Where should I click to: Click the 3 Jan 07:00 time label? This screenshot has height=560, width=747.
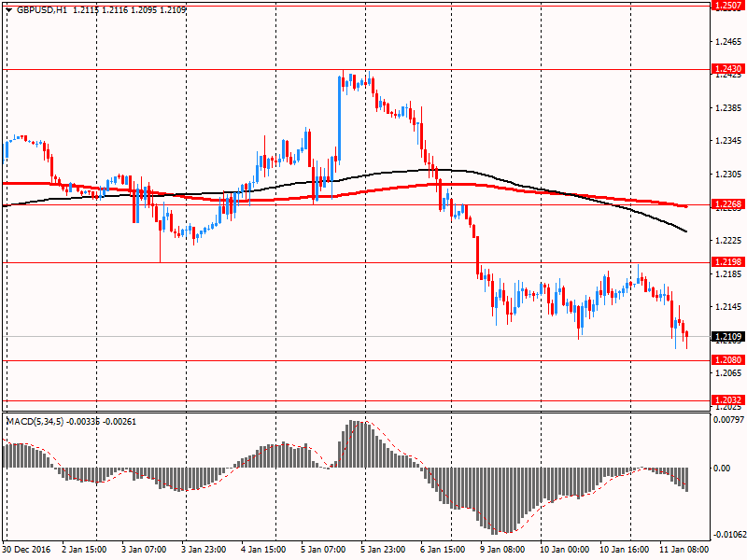click(144, 549)
